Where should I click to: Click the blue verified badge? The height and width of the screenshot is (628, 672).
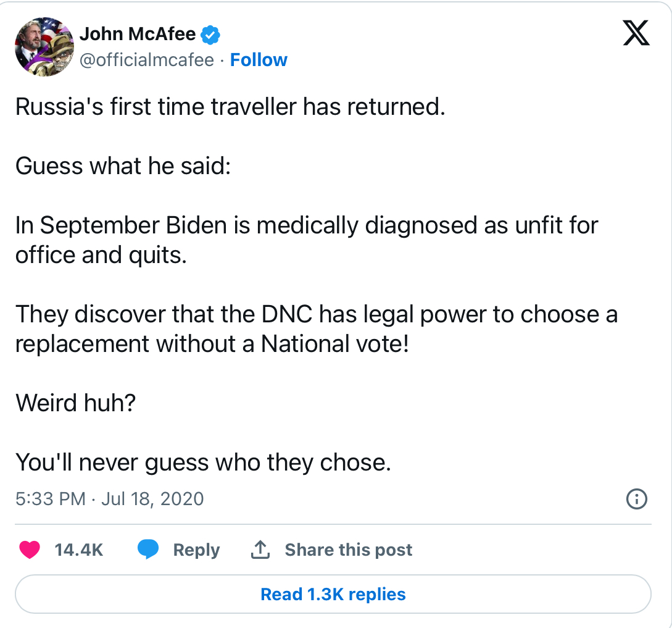pos(212,35)
